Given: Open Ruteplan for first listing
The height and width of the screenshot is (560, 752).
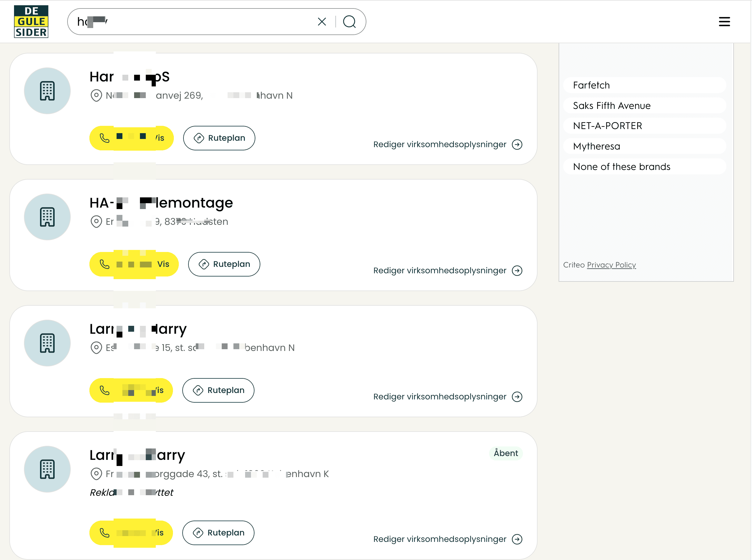Looking at the screenshot, I should click(x=219, y=138).
